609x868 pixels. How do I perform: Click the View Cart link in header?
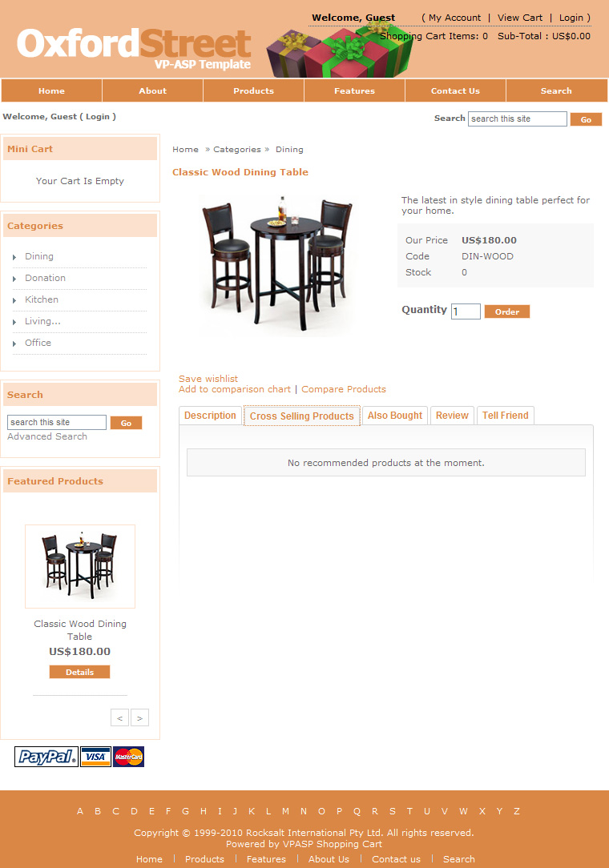click(520, 18)
